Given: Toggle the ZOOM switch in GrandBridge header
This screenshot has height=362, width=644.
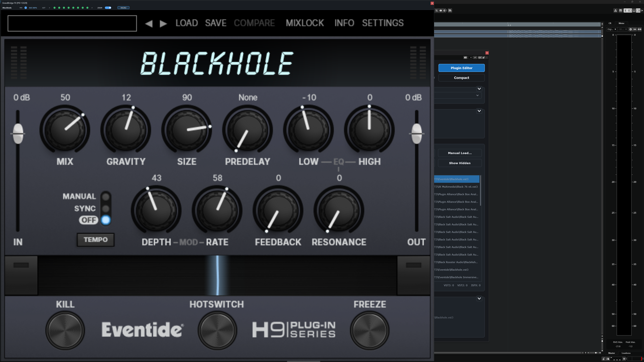Looking at the screenshot, I should click(x=108, y=8).
